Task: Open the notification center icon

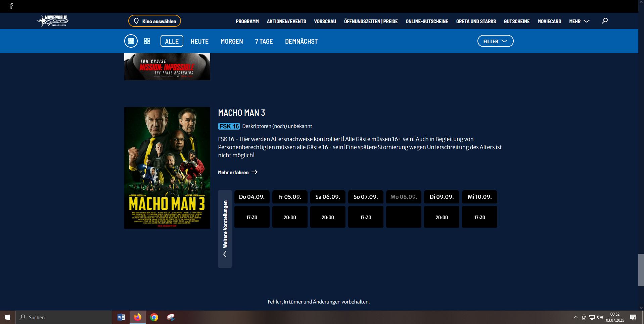Action: coord(633,317)
